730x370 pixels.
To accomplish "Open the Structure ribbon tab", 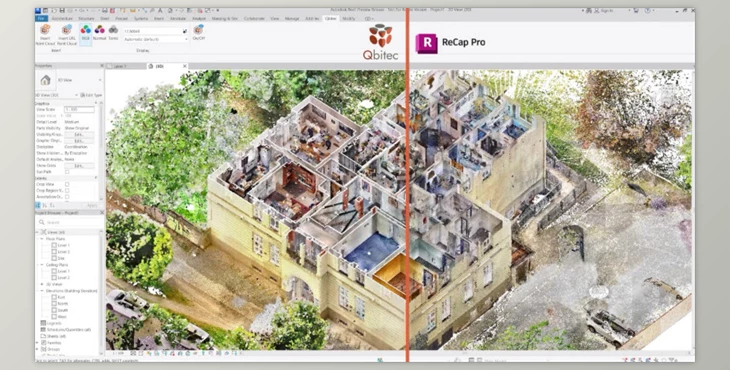I will click(x=86, y=18).
